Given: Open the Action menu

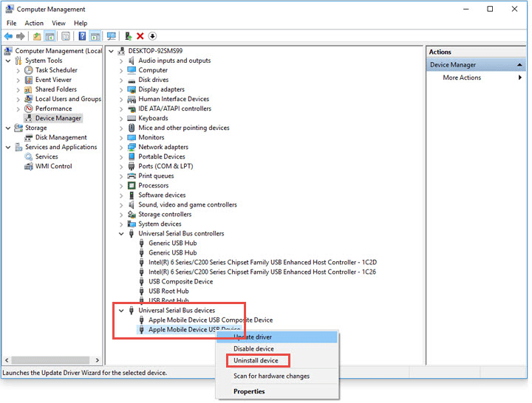Looking at the screenshot, I should [34, 23].
